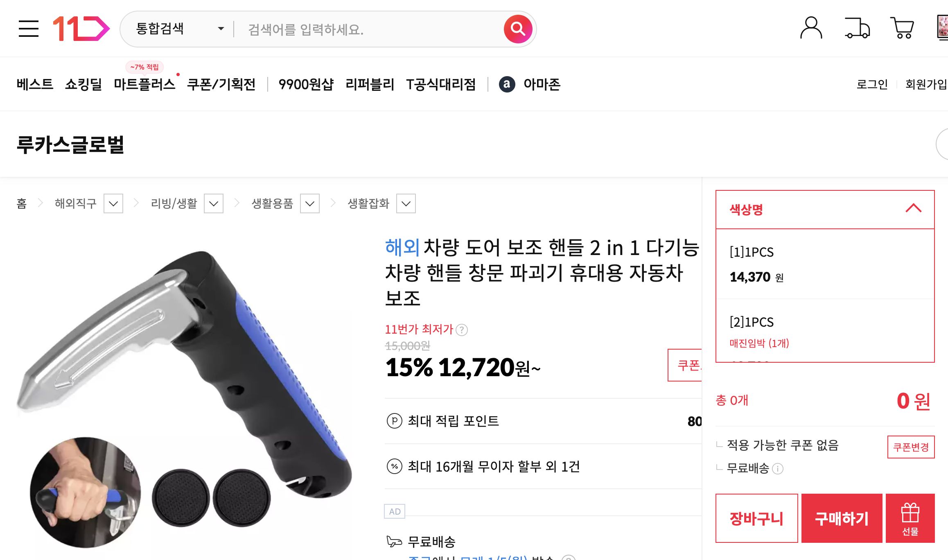This screenshot has width=948, height=560.
Task: Click the help icon next to 11번가 최저가
Action: click(462, 330)
